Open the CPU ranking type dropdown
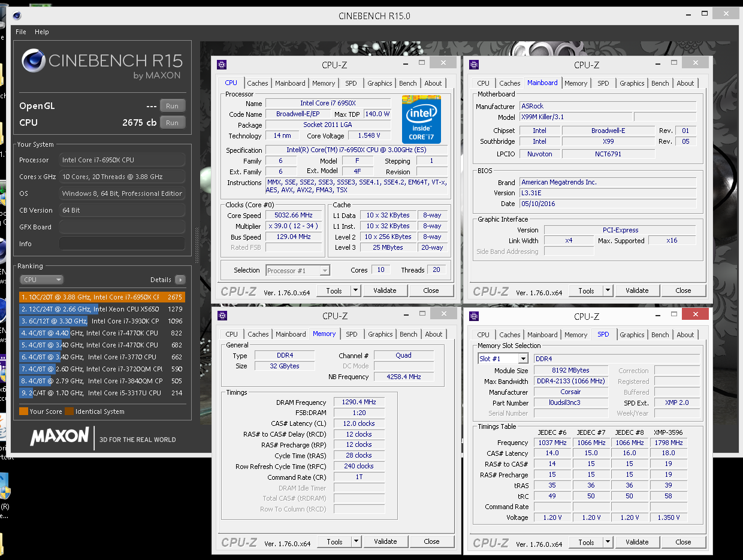The height and width of the screenshot is (560, 743). pos(41,280)
